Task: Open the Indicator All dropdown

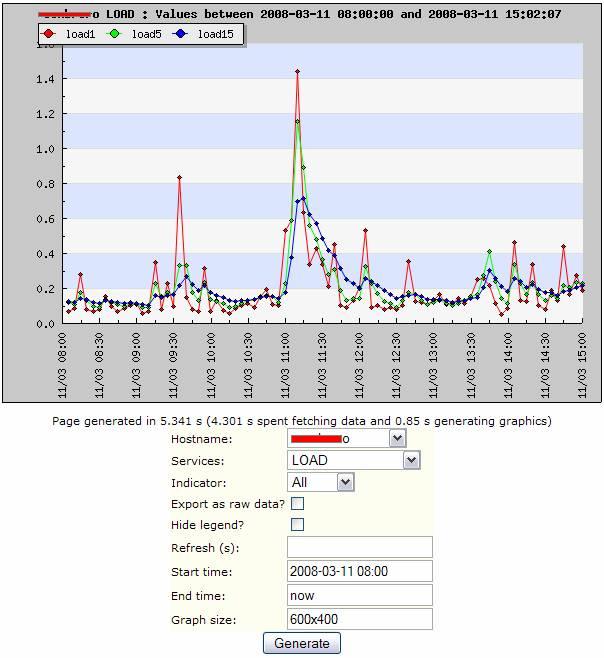Action: pos(321,482)
